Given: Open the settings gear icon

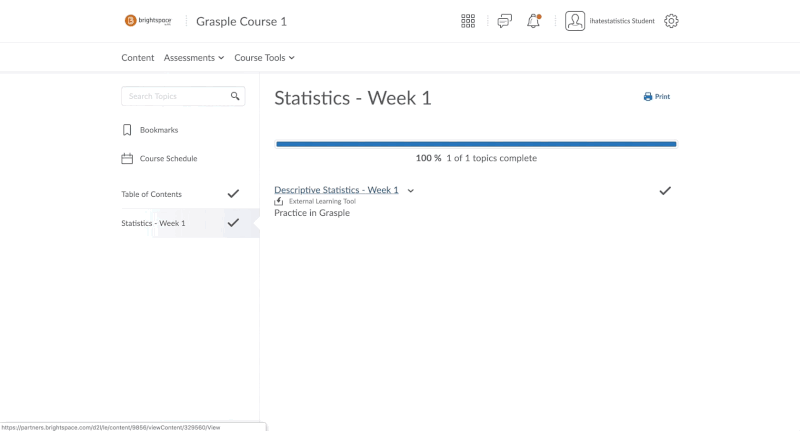Looking at the screenshot, I should [671, 21].
